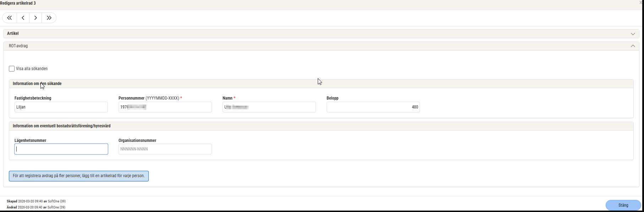The image size is (644, 212).
Task: Go to the first article row
Action: (10, 18)
